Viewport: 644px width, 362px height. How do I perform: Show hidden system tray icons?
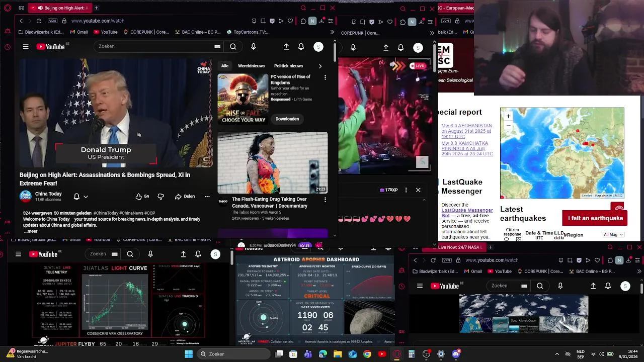[x=556, y=354]
